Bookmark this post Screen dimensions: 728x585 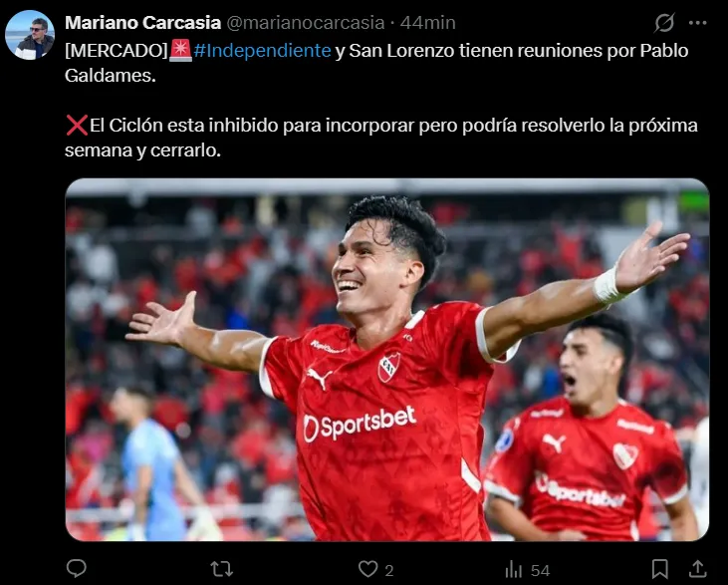click(x=659, y=569)
